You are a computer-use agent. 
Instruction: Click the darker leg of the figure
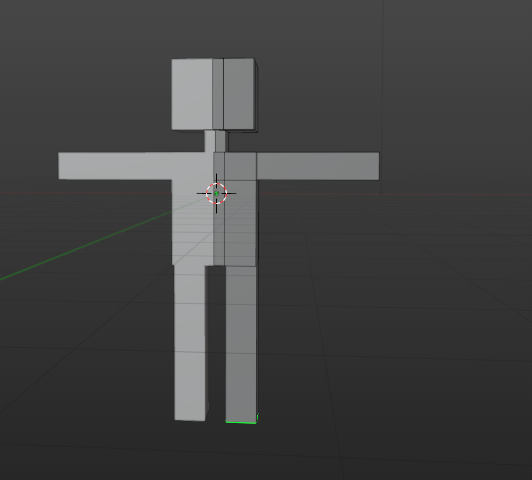click(242, 344)
